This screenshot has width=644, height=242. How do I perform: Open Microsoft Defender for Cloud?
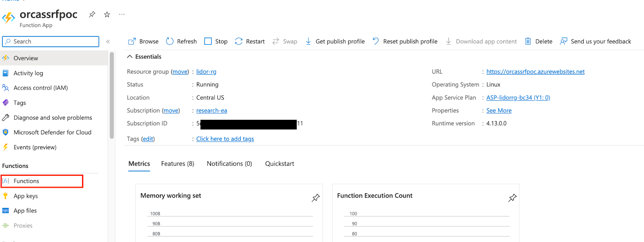pos(54,132)
